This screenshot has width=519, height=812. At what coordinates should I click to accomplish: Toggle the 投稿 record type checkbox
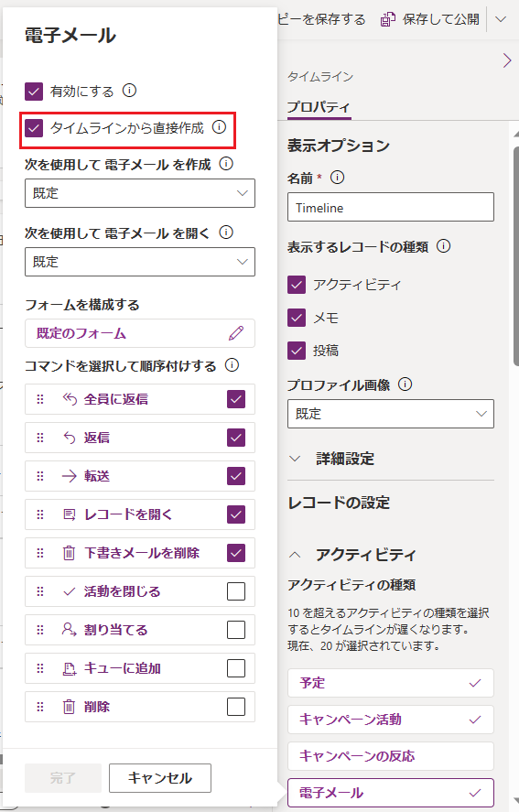[x=297, y=351]
